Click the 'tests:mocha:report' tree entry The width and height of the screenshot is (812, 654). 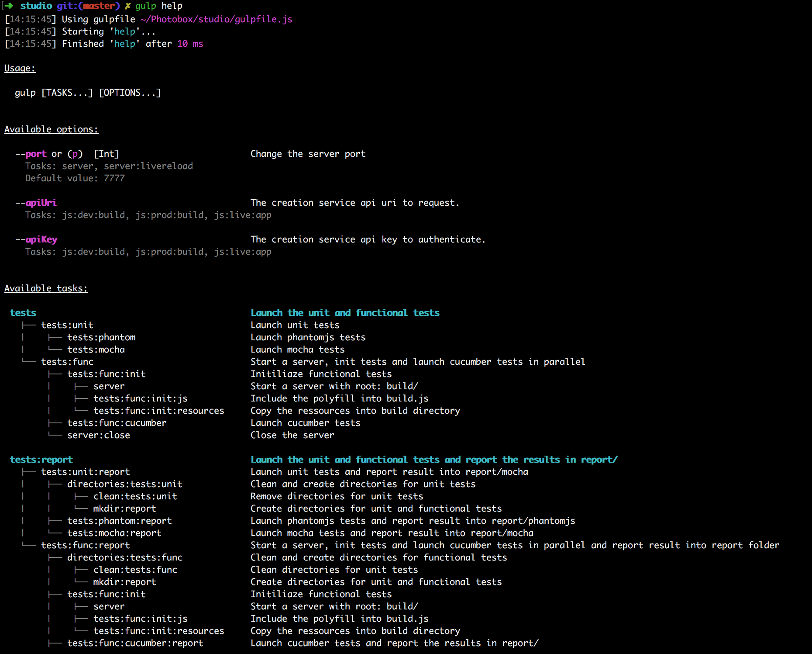(x=114, y=533)
